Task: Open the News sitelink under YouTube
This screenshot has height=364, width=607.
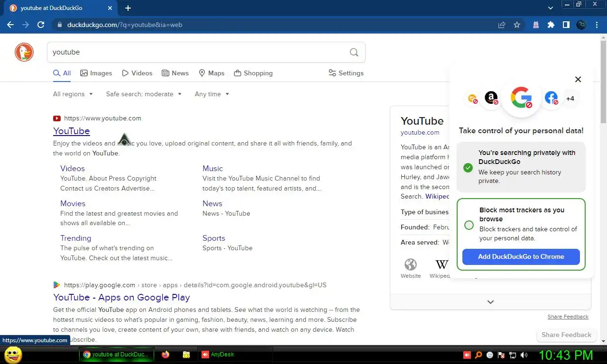Action: click(x=212, y=203)
